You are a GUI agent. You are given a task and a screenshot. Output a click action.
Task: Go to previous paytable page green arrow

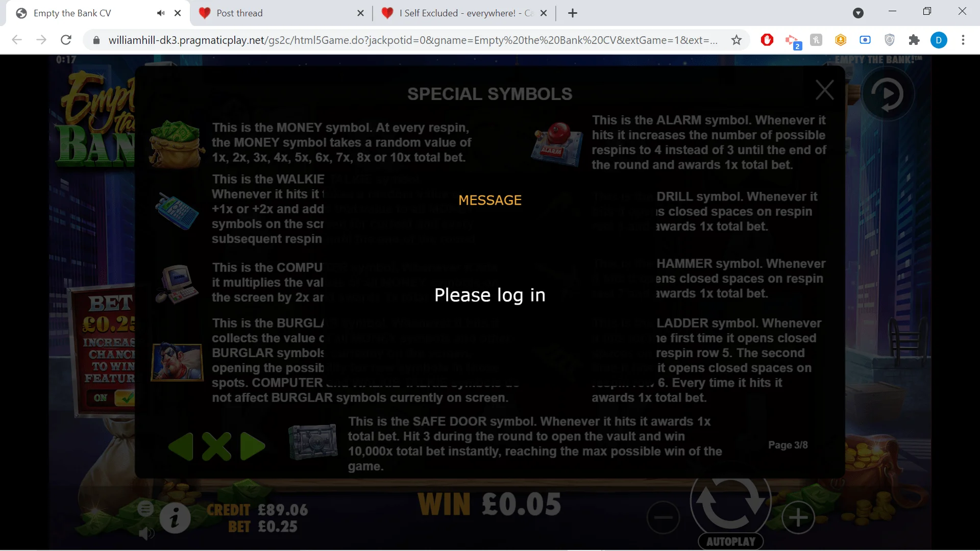click(x=181, y=446)
